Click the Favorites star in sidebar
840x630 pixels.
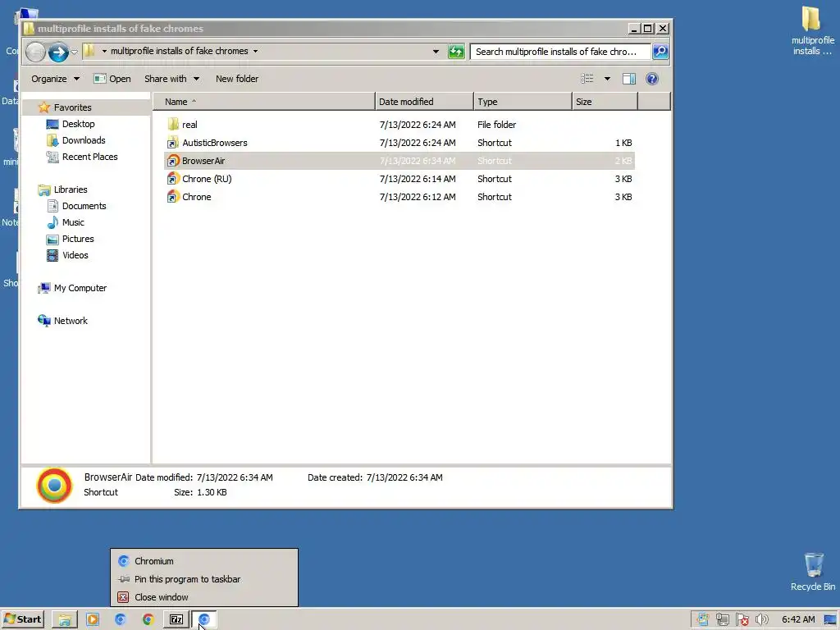[44, 107]
